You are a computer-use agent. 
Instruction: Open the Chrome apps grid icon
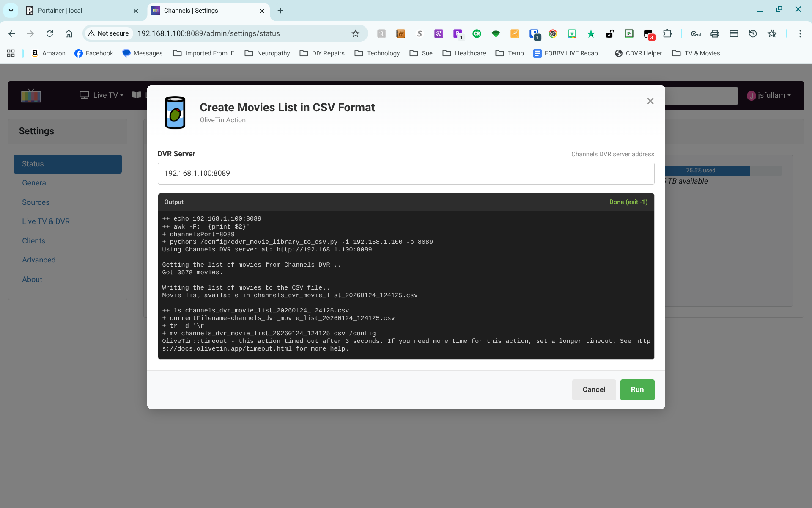(11, 53)
